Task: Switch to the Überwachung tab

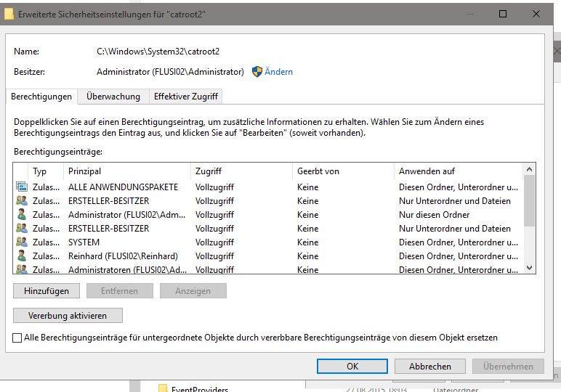Action: pyautogui.click(x=113, y=97)
